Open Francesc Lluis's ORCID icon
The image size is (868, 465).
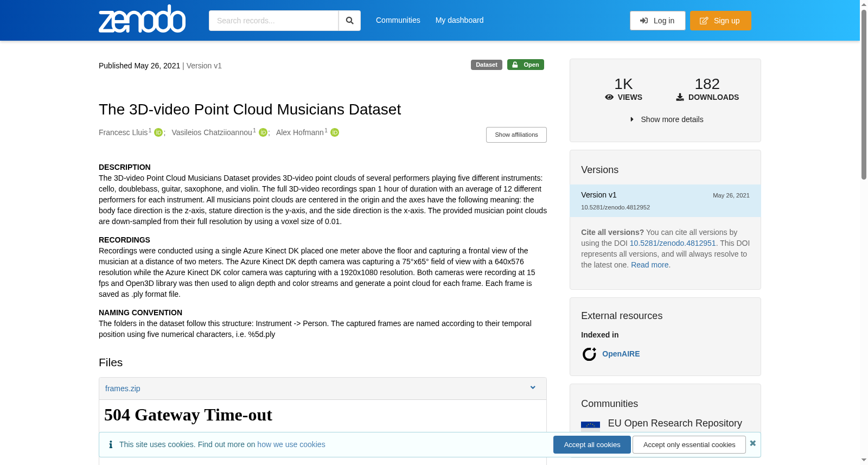(x=158, y=132)
